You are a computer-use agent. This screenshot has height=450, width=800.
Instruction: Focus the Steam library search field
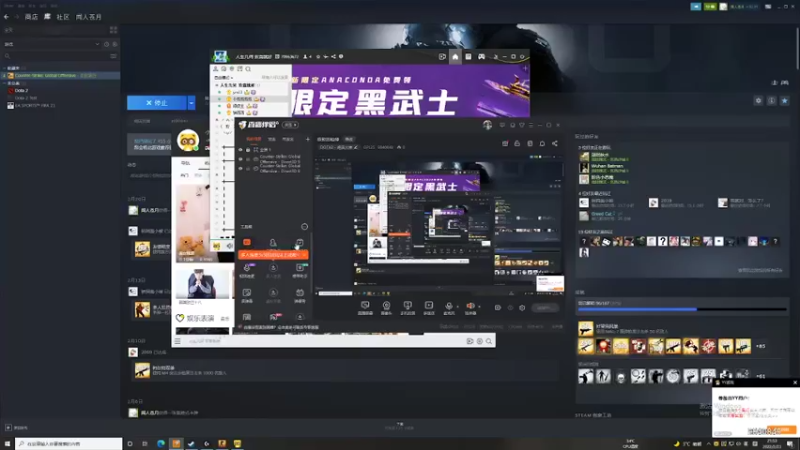(x=56, y=56)
